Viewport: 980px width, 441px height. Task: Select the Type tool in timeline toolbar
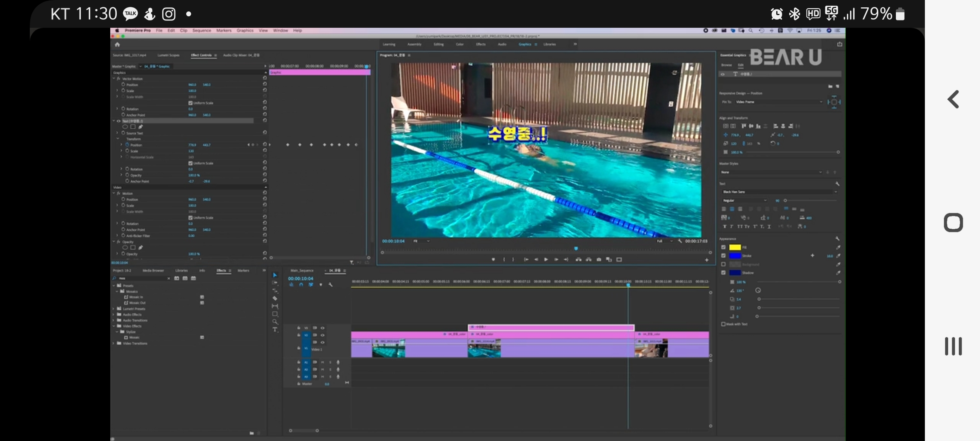pyautogui.click(x=275, y=330)
